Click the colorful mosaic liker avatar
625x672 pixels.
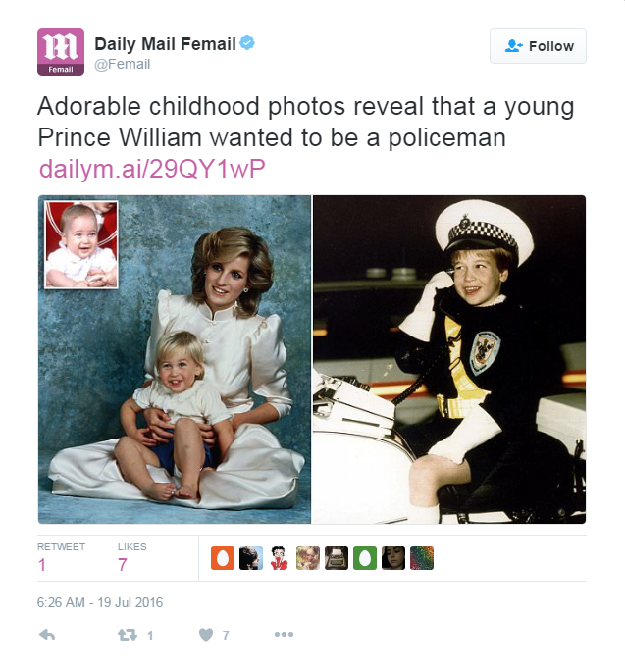pyautogui.click(x=422, y=558)
